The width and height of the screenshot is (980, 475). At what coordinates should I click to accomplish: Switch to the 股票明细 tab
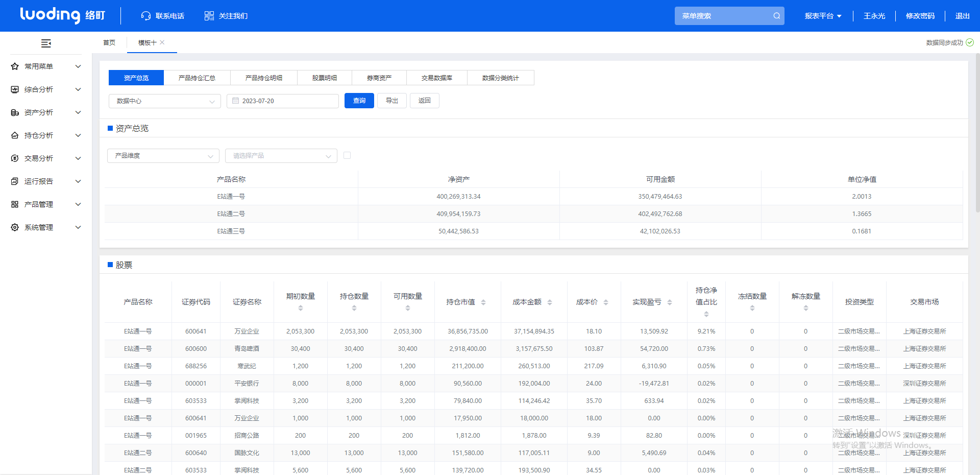coord(325,78)
